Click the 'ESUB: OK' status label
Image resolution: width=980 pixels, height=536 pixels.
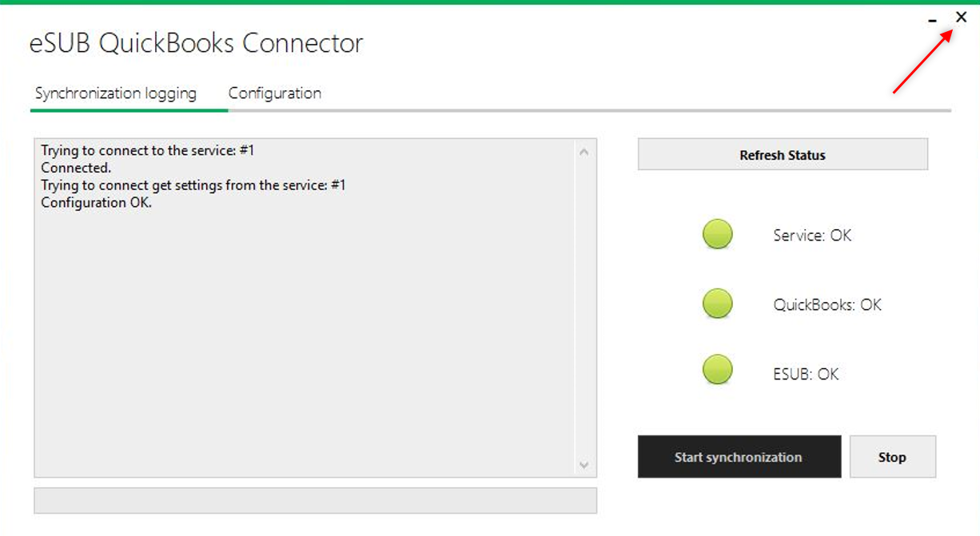(x=806, y=374)
